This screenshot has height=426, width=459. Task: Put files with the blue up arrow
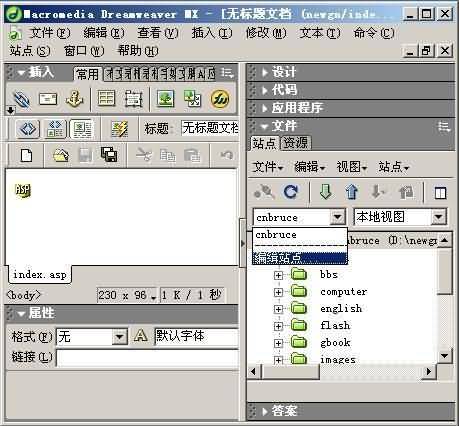point(352,192)
